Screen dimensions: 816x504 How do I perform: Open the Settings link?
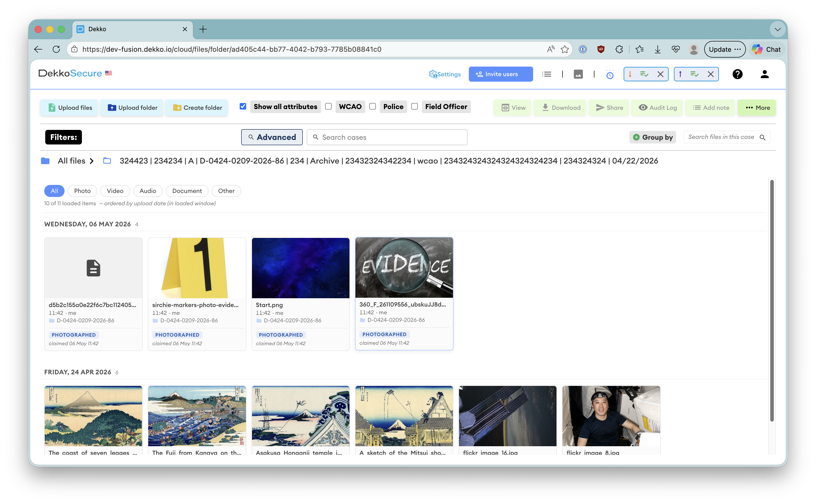[445, 74]
